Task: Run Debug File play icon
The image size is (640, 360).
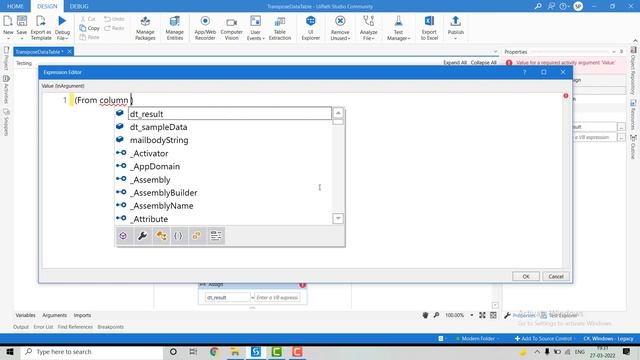Action: [62, 21]
